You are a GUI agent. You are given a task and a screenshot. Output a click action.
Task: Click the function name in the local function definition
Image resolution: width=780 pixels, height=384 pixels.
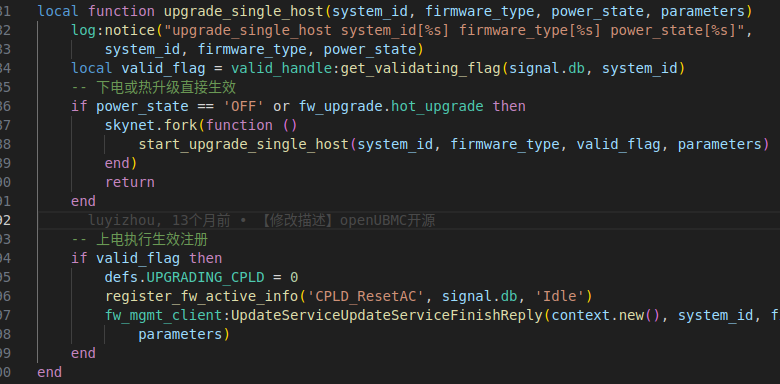pos(243,11)
